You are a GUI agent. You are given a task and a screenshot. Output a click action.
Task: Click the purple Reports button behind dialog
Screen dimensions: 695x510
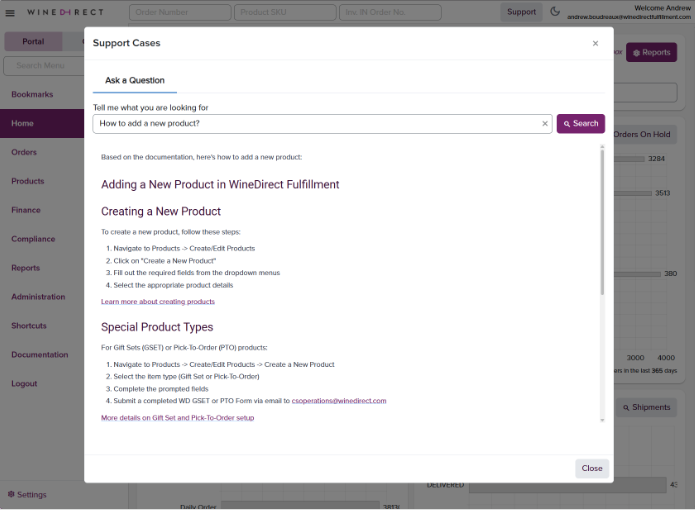651,52
